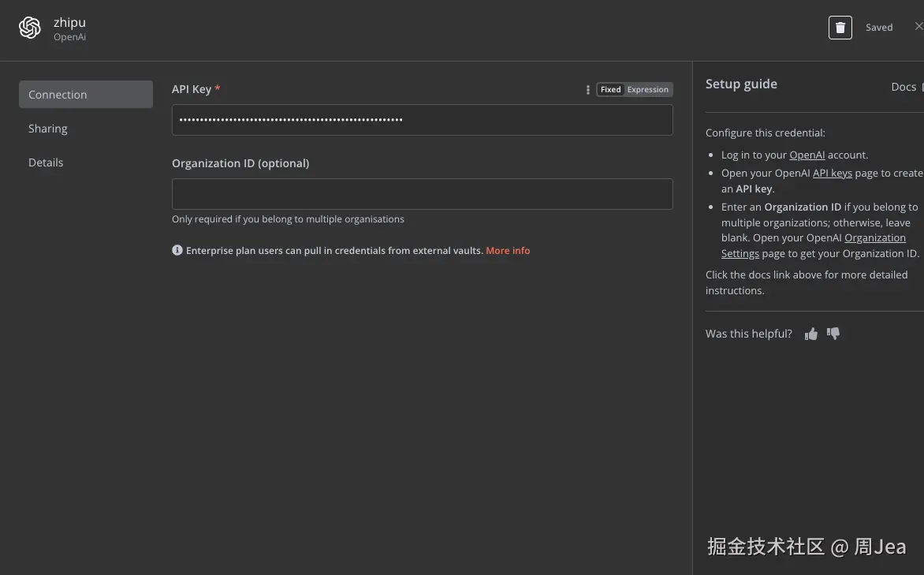The image size is (924, 575).
Task: Click the Organization ID input field
Action: point(422,194)
